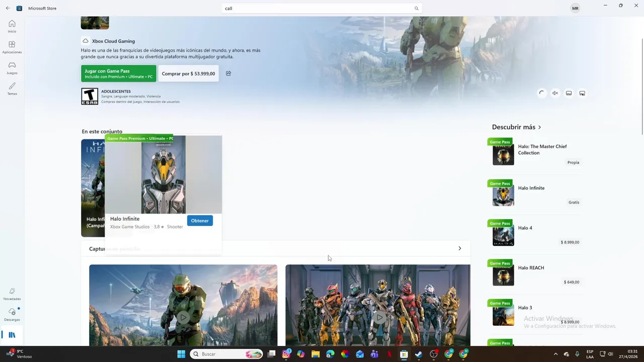
Task: Toggle the trailer mute speaker icon
Action: tap(555, 93)
